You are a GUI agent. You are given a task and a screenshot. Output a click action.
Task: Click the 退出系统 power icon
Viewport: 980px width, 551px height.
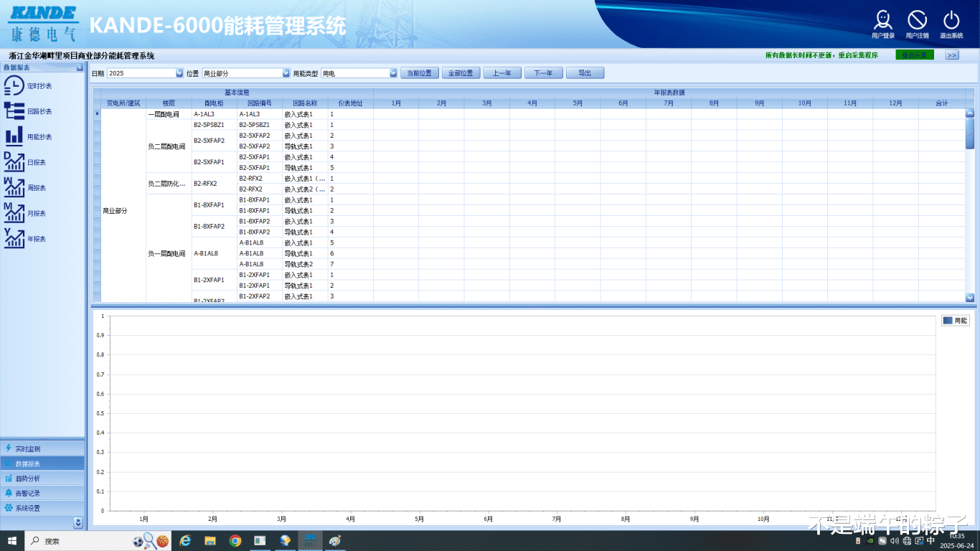pos(951,24)
